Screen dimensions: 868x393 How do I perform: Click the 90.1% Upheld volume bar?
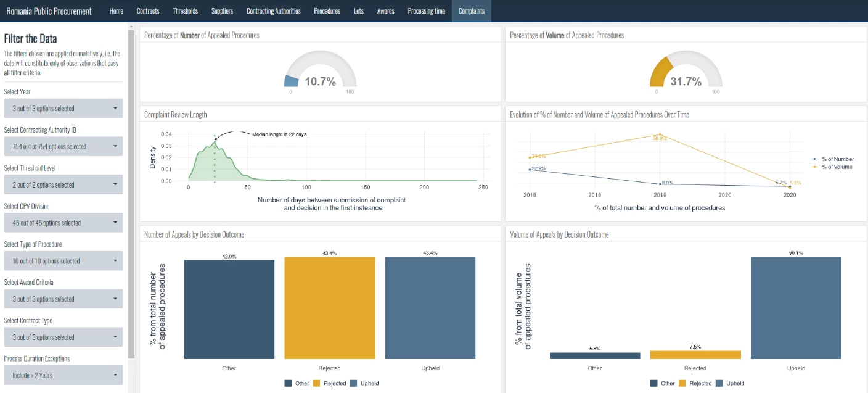[x=796, y=308]
